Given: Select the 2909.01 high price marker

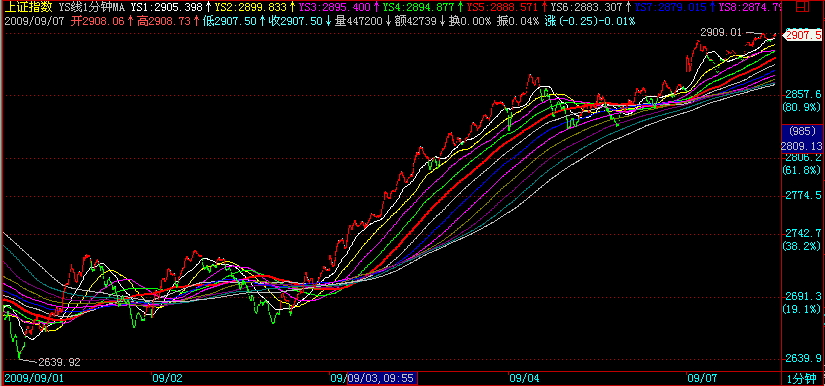Looking at the screenshot, I should [x=720, y=33].
